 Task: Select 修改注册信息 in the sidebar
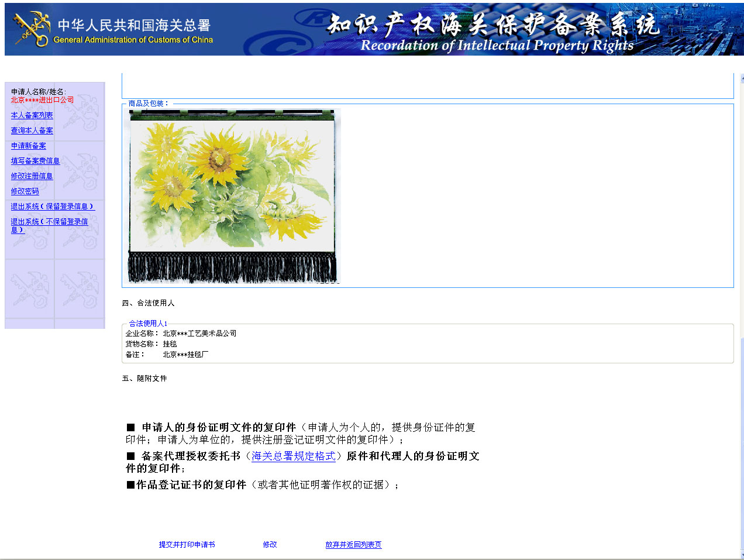[x=32, y=176]
